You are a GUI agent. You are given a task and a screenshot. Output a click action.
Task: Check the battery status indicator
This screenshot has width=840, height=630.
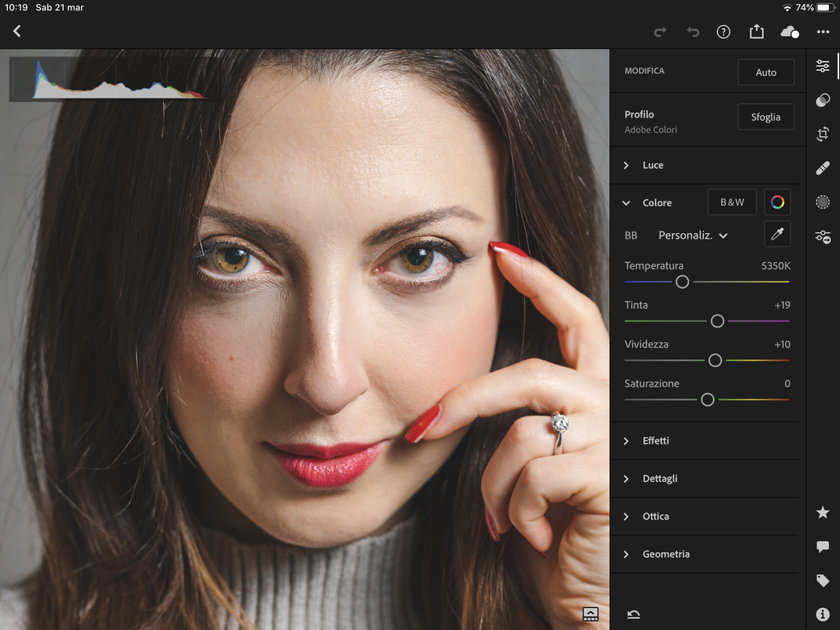pyautogui.click(x=826, y=8)
